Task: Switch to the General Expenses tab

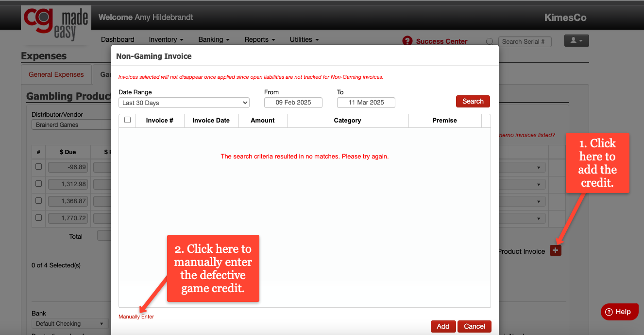Action: pos(56,74)
